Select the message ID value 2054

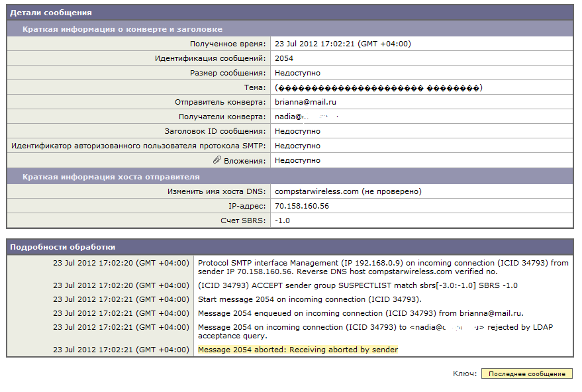click(x=284, y=58)
